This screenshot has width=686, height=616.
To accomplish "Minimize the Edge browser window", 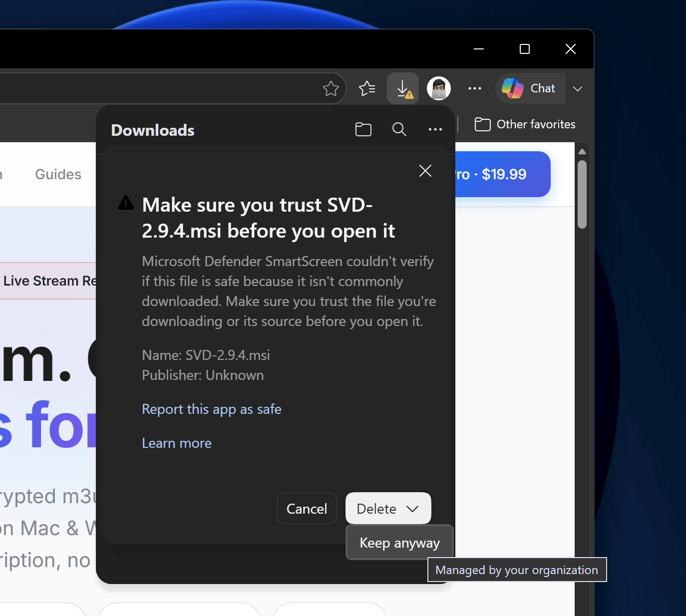I will [479, 49].
